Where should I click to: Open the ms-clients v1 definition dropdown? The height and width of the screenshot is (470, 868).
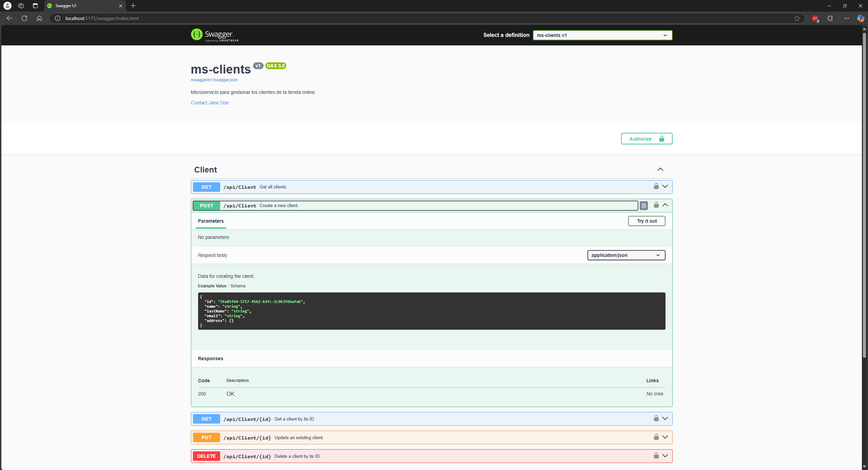click(x=602, y=35)
